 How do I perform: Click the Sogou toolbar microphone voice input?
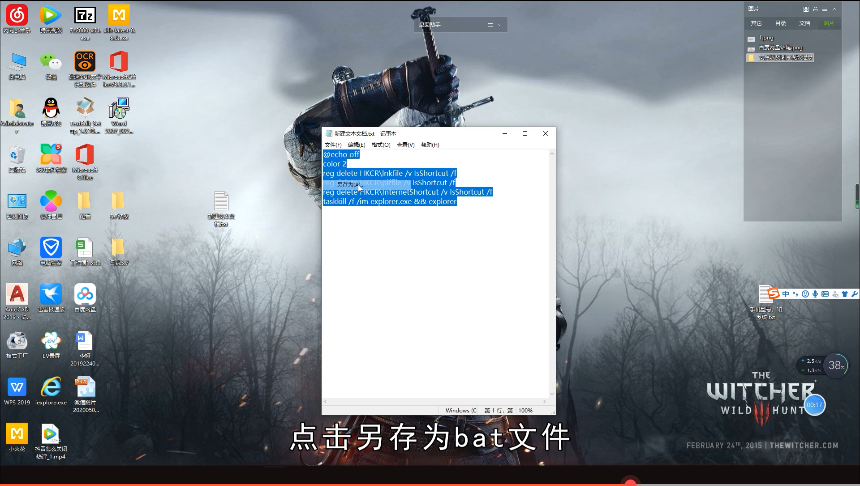click(x=815, y=294)
